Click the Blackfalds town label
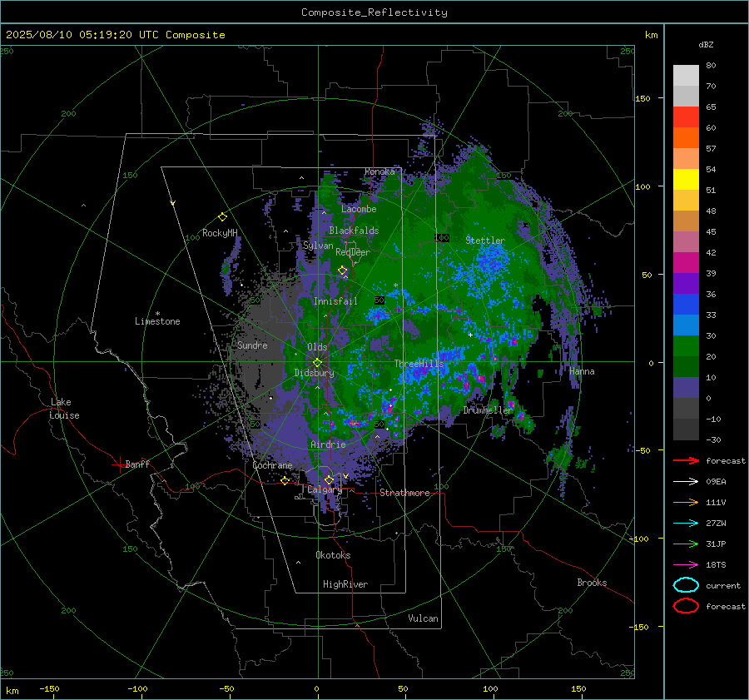The height and width of the screenshot is (700, 749). pos(354,231)
